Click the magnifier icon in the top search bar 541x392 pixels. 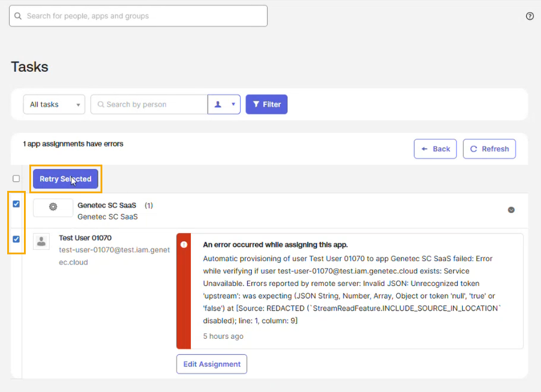pos(18,16)
